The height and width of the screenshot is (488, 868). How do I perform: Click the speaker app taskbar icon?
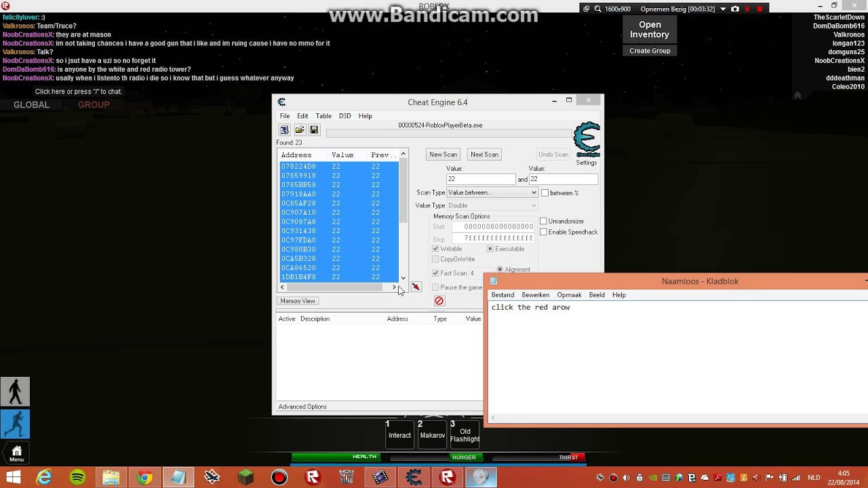click(x=481, y=477)
